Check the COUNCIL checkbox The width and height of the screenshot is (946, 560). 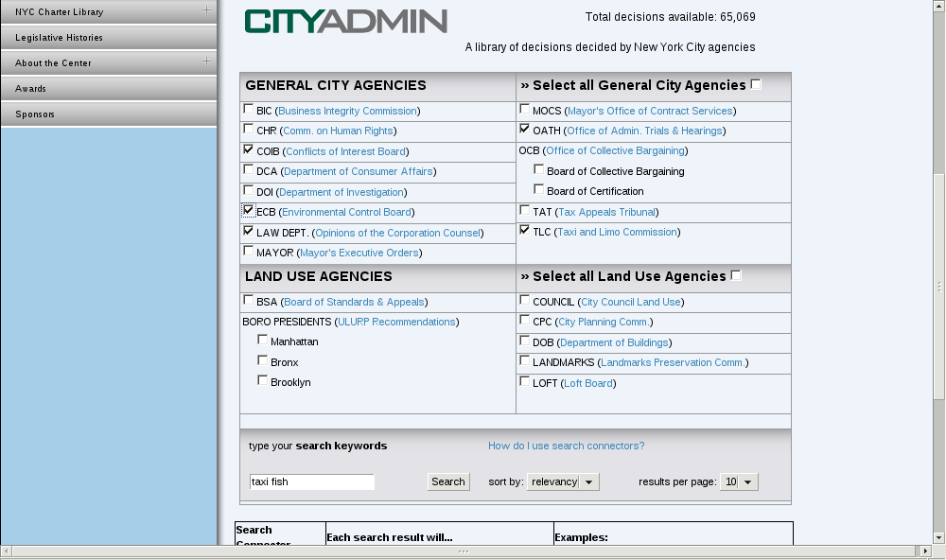click(524, 300)
